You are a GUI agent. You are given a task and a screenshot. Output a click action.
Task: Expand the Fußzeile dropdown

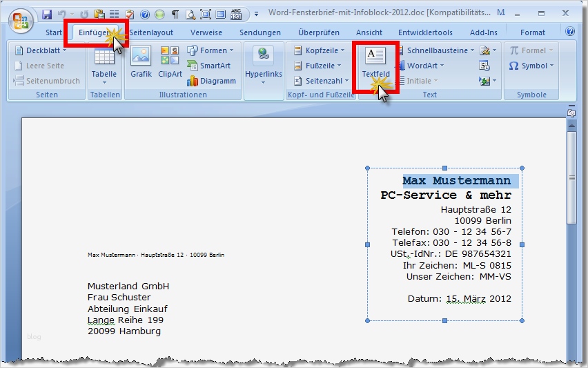[x=317, y=66]
